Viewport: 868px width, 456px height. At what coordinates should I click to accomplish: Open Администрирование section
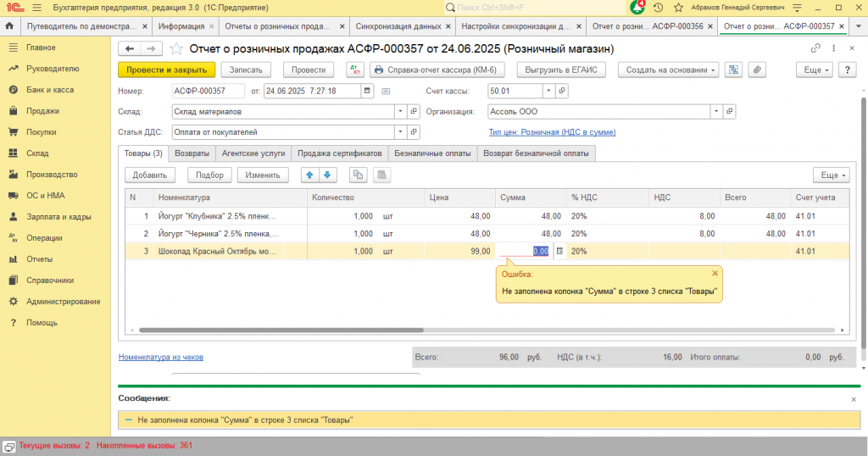click(63, 302)
